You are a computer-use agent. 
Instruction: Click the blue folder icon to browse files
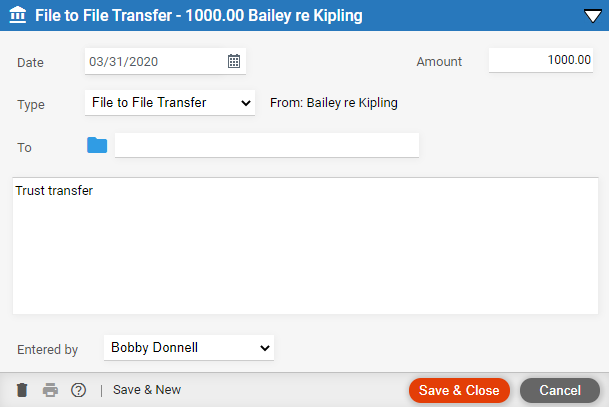click(97, 145)
